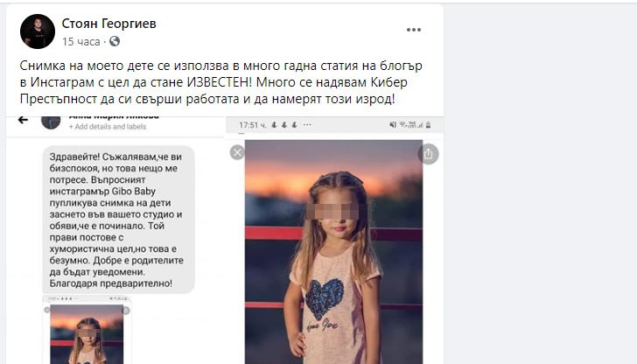Click the circle button on the chat thumbnail's top-right corner
Viewport: 637px width, 364px height.
coord(125,310)
